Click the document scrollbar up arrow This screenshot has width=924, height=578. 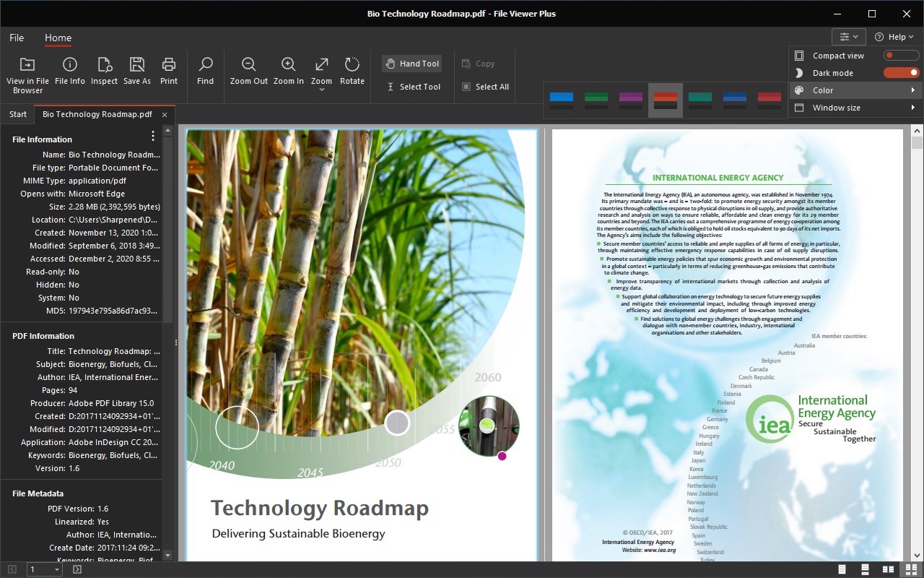click(918, 131)
